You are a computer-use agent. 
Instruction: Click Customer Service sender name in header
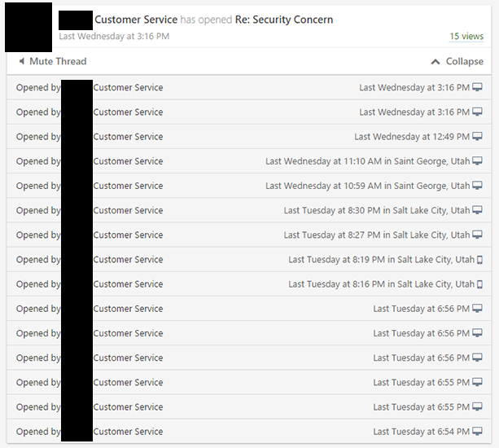136,20
